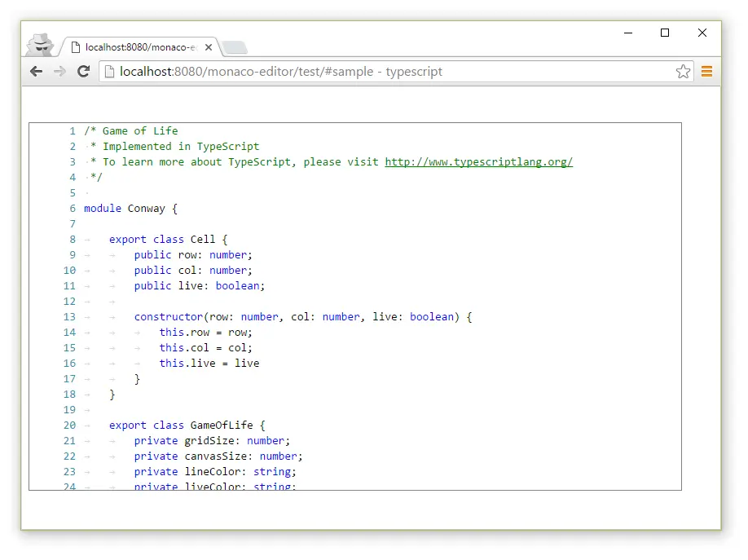This screenshot has height=560, width=748.
Task: Click line number 6 in gutter
Action: pyautogui.click(x=73, y=208)
